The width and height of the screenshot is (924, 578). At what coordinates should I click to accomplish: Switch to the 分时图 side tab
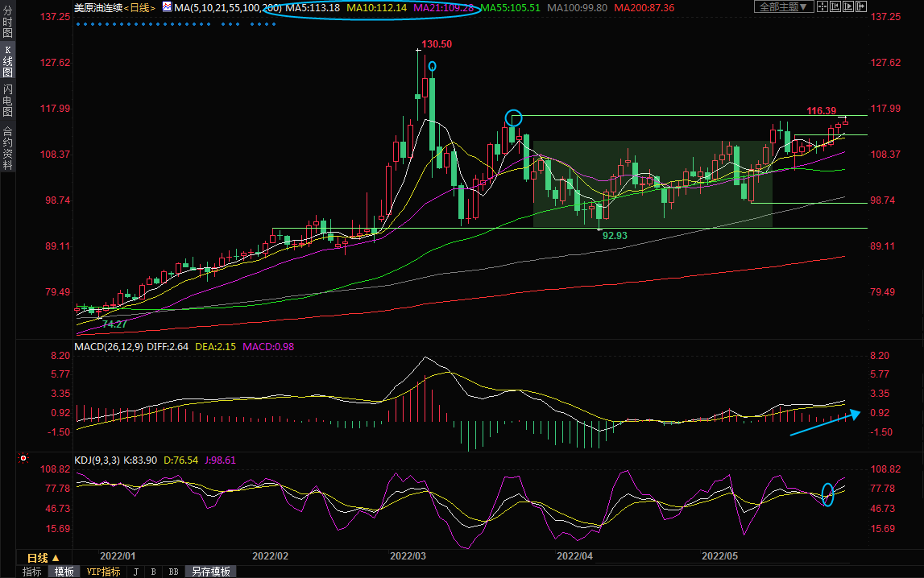point(8,22)
